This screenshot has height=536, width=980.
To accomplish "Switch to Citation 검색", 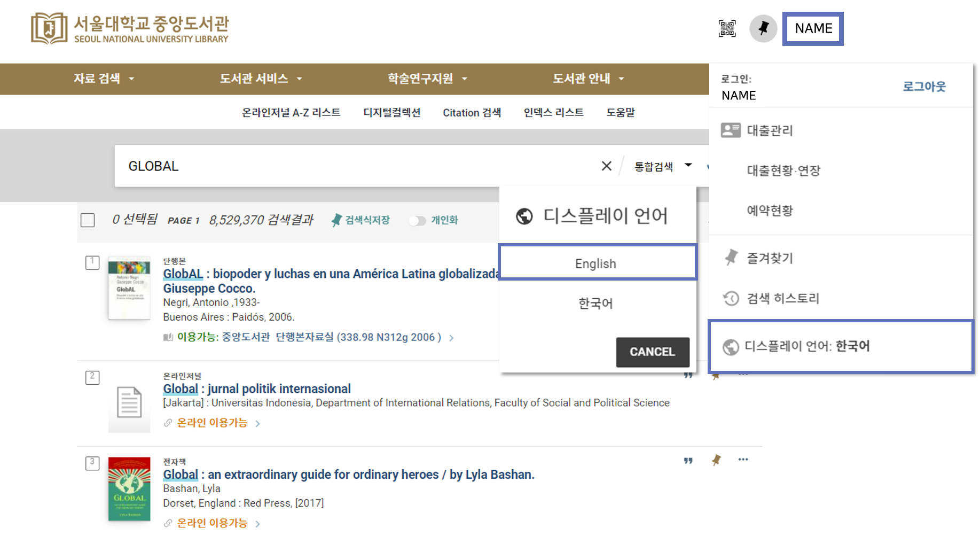I will coord(472,112).
